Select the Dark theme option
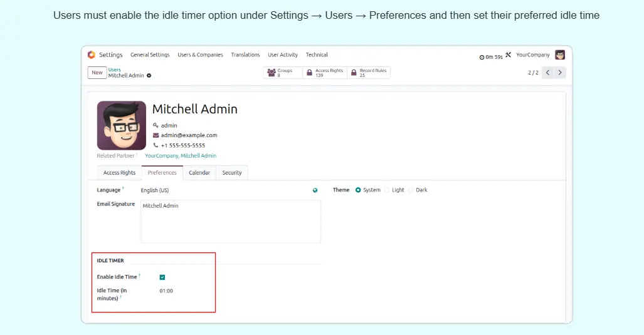 (x=411, y=190)
